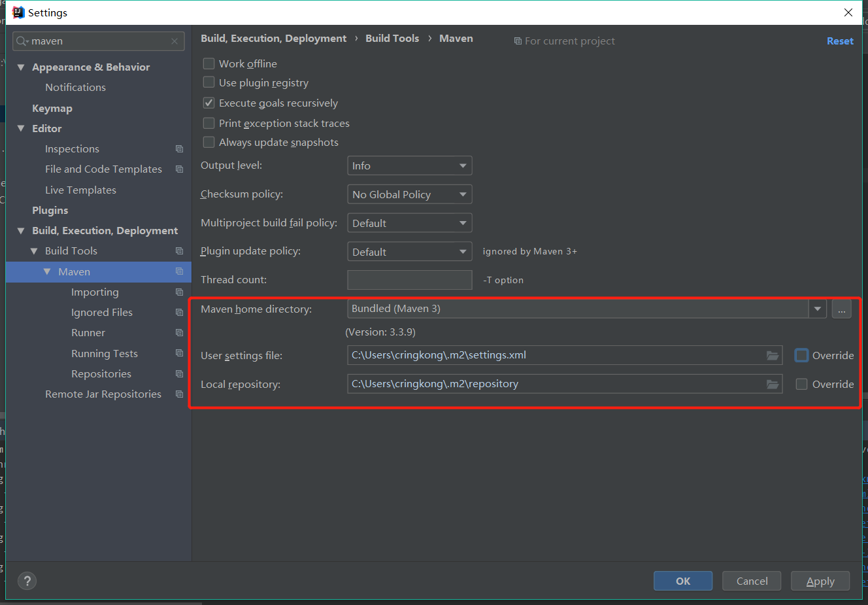This screenshot has width=868, height=605.
Task: Open Runner settings under Maven
Action: pyautogui.click(x=88, y=333)
